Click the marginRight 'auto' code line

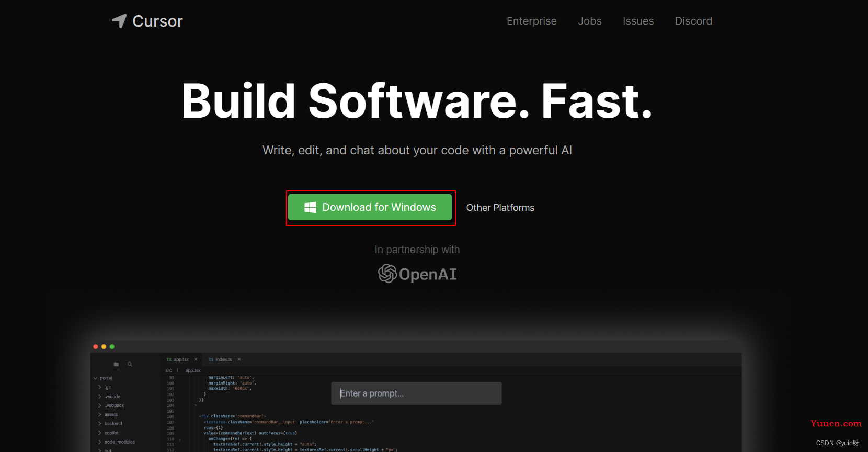232,383
